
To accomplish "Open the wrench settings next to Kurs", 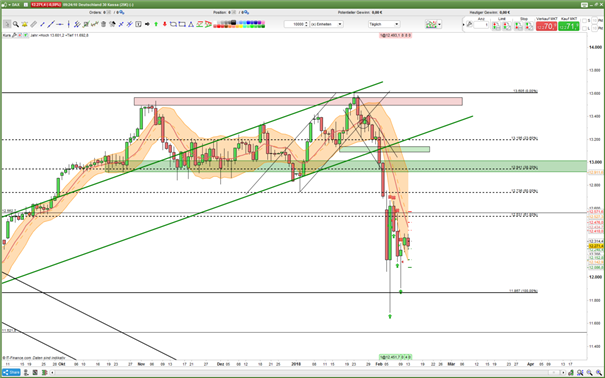I will (14, 35).
